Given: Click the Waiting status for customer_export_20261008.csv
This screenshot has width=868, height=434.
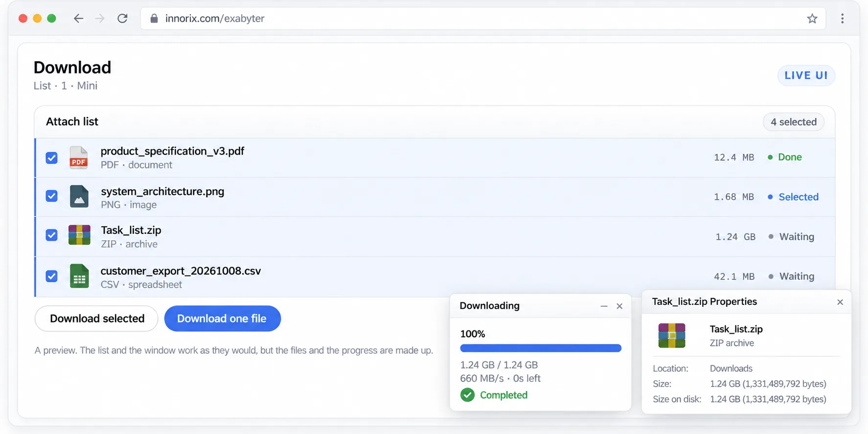Looking at the screenshot, I should coord(791,276).
